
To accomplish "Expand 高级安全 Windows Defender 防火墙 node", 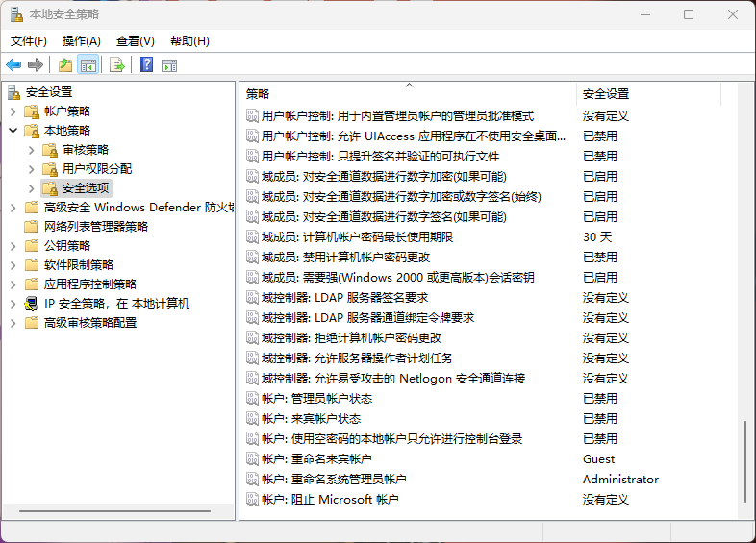I will tap(13, 208).
